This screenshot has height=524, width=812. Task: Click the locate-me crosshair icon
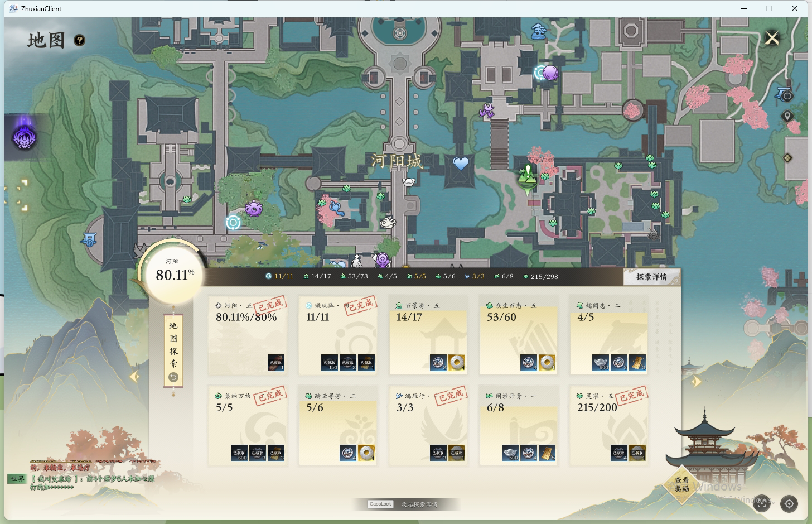pos(789,503)
